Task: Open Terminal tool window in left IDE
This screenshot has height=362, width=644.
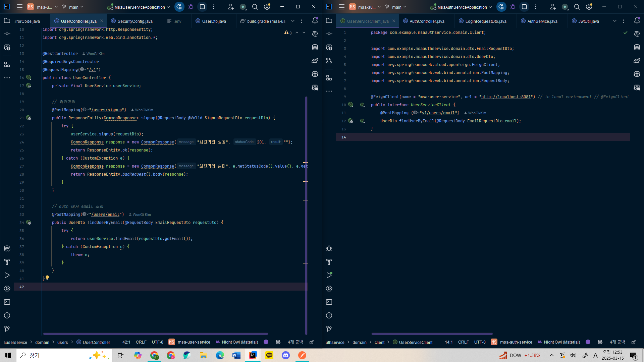Action: tap(7, 302)
